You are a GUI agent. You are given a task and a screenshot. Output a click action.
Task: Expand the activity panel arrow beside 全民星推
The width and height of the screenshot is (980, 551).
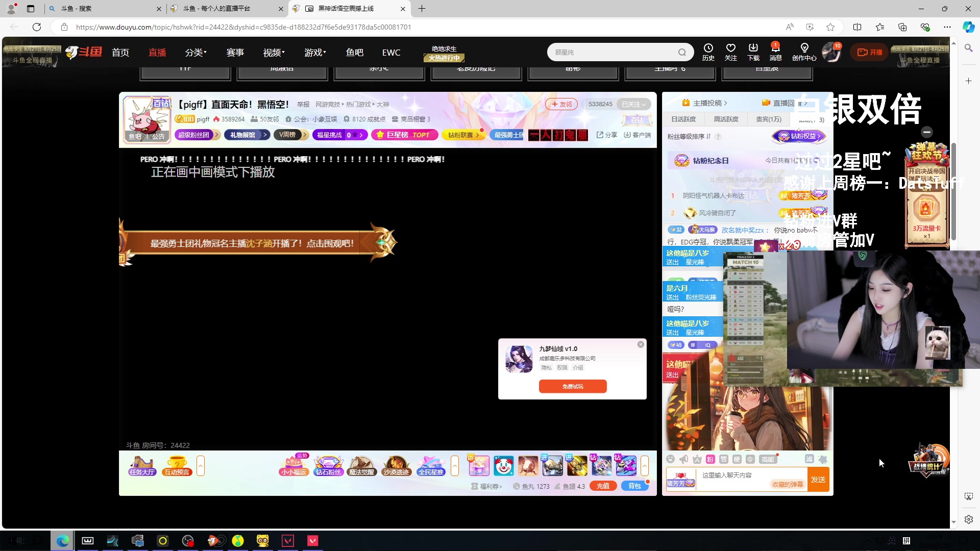pos(455,465)
